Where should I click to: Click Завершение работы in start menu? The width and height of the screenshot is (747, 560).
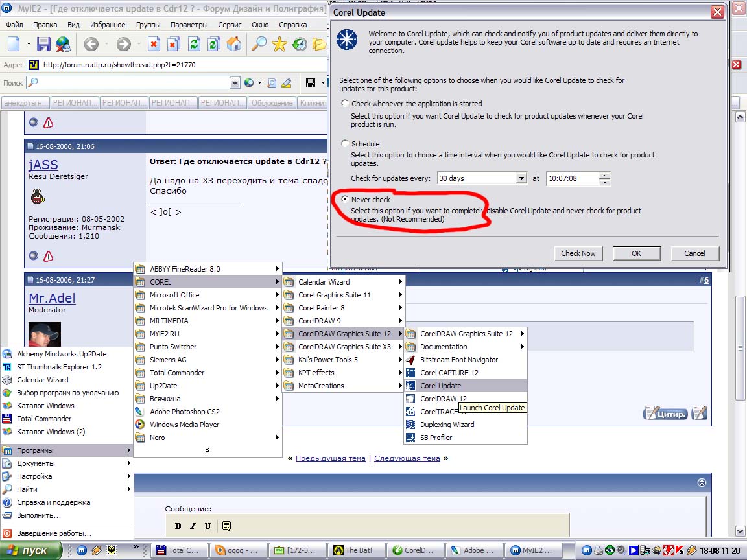tap(66, 533)
